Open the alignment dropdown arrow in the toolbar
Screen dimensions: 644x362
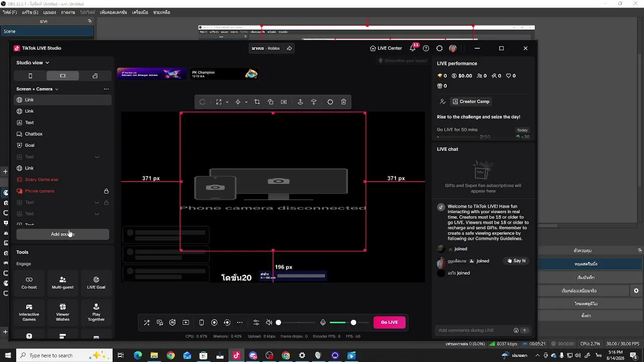tap(246, 102)
